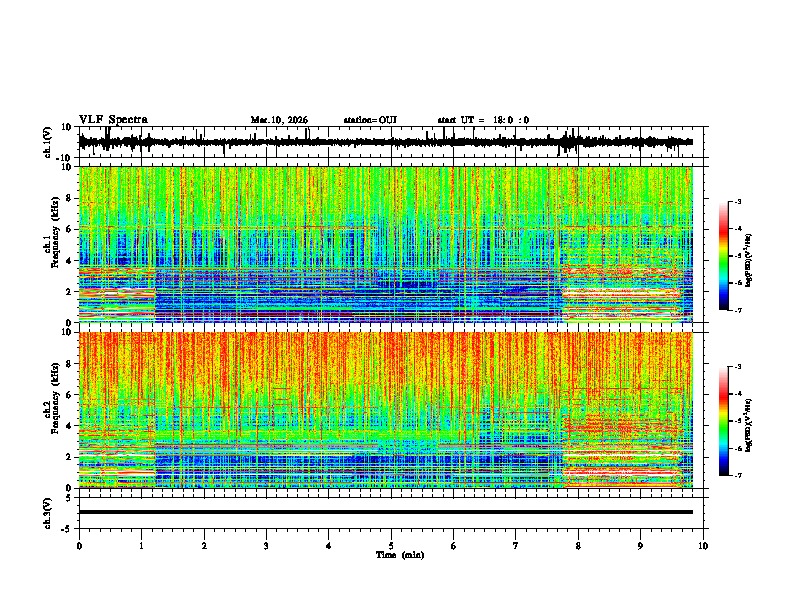Click the "Time (min)" axis label

pyautogui.click(x=400, y=555)
